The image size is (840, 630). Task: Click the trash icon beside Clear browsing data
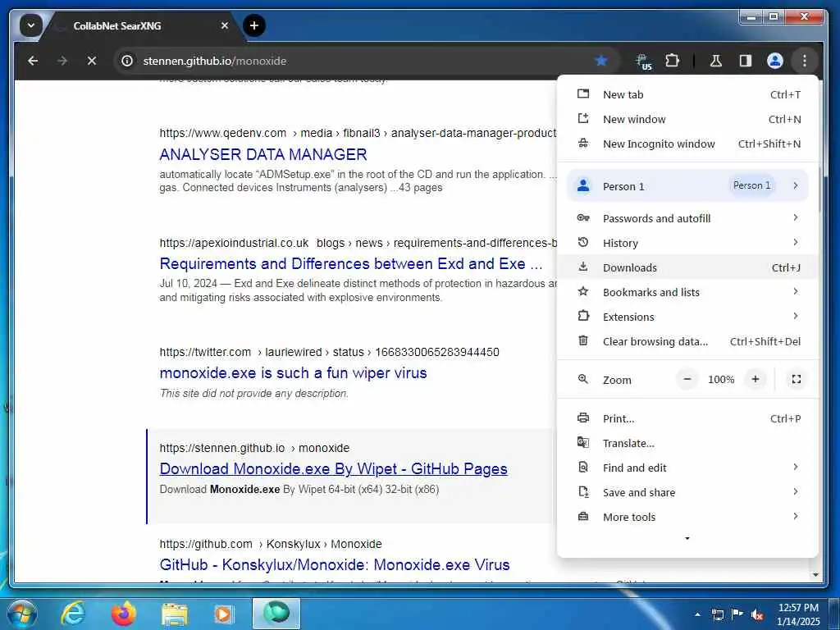click(x=583, y=340)
